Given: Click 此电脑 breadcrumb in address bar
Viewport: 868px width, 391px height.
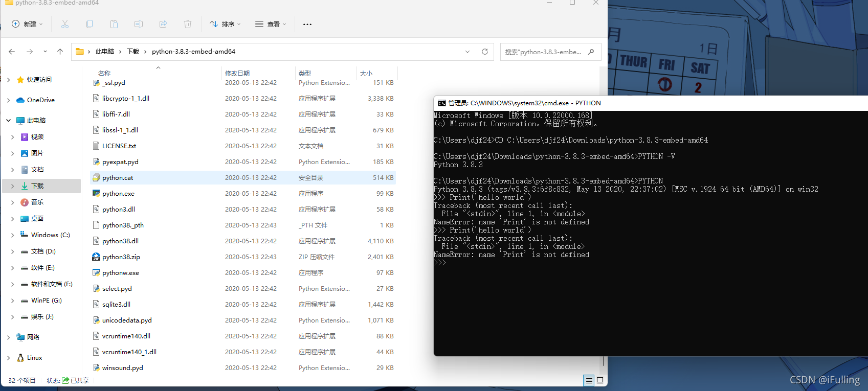Looking at the screenshot, I should (105, 52).
